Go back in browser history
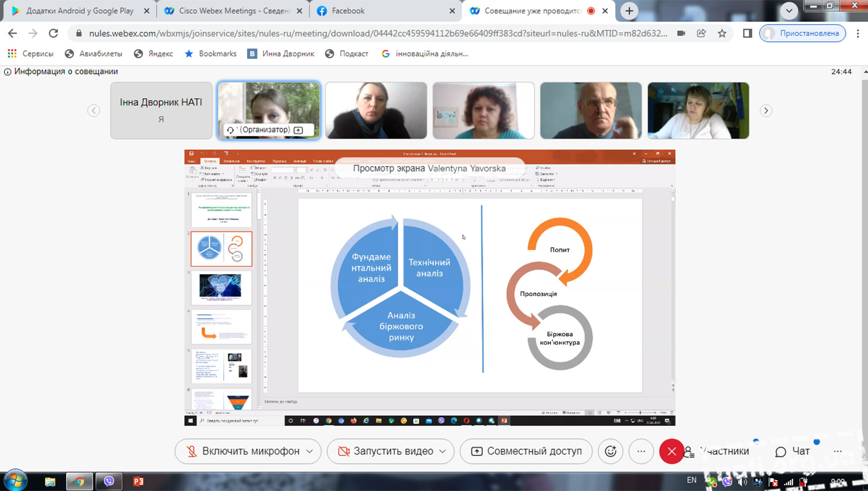The height and width of the screenshot is (491, 868). (x=12, y=33)
